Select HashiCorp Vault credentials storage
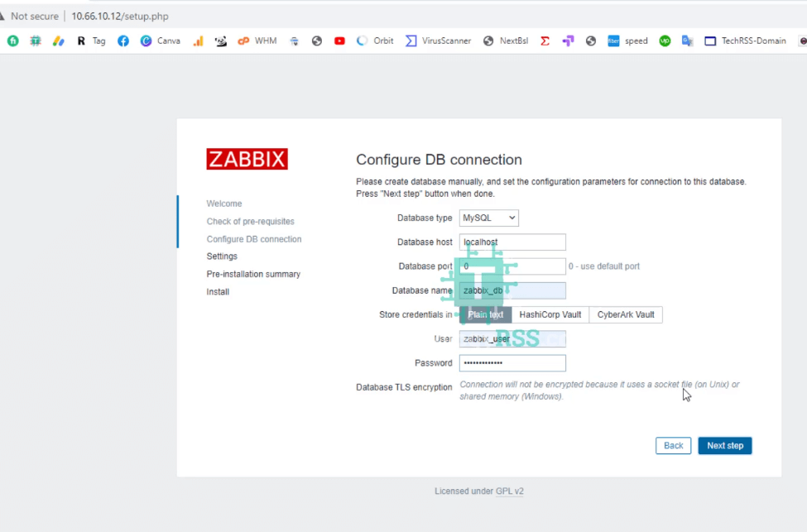This screenshot has height=532, width=807. click(550, 314)
